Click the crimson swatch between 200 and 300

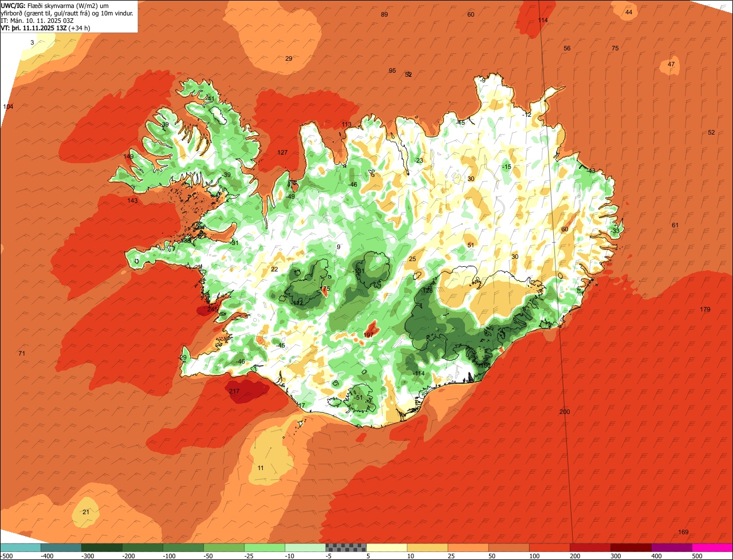tap(590, 547)
